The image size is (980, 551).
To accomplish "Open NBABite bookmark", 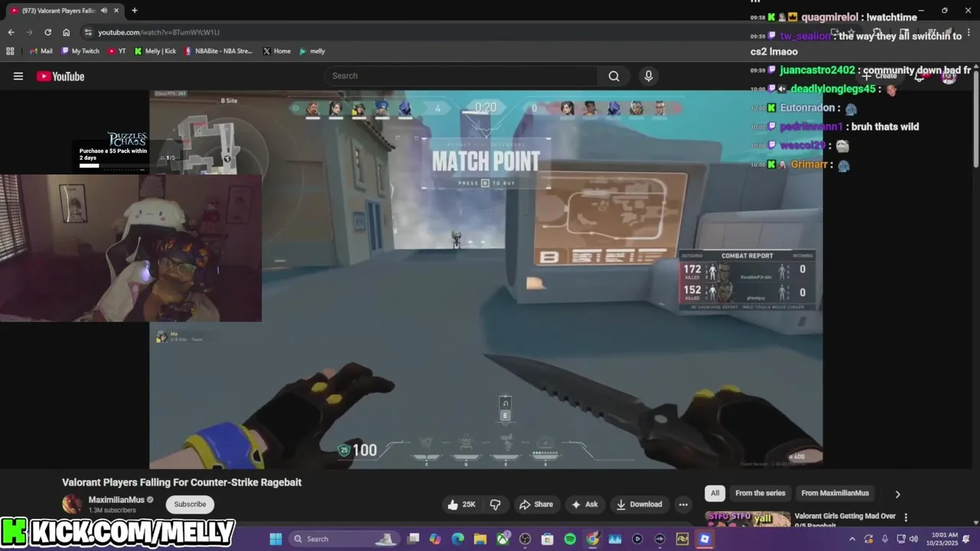I will [x=218, y=51].
